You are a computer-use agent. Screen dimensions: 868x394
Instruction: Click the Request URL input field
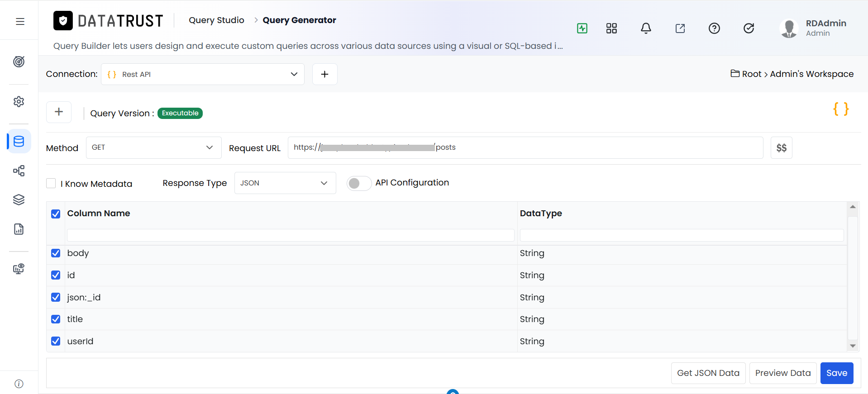525,147
